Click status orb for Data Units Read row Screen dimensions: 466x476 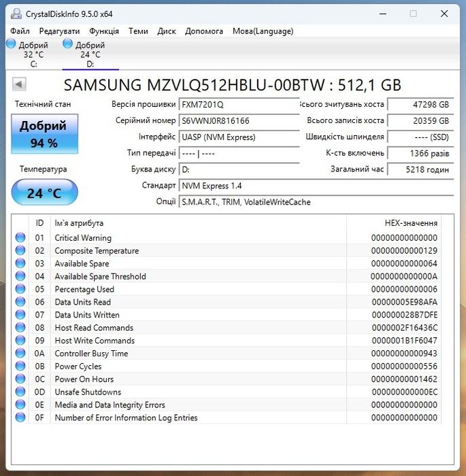click(20, 302)
